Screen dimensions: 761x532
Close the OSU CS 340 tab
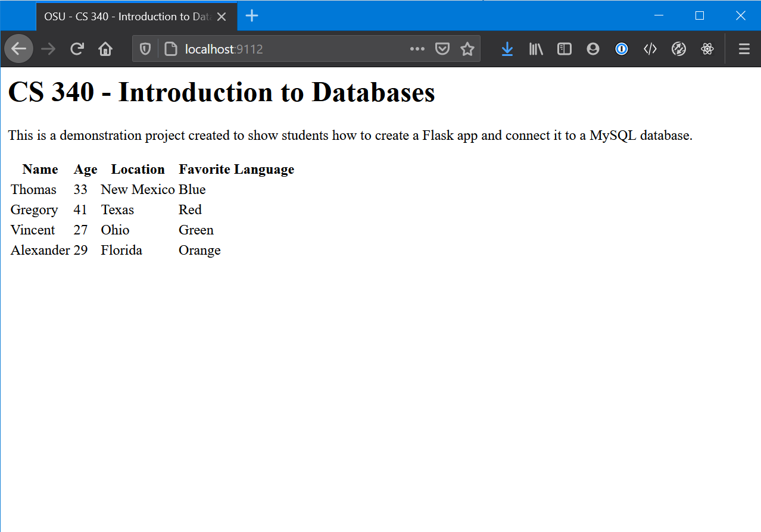[222, 17]
